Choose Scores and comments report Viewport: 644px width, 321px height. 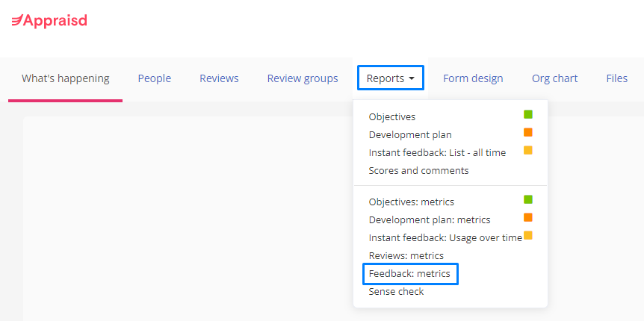(x=418, y=170)
